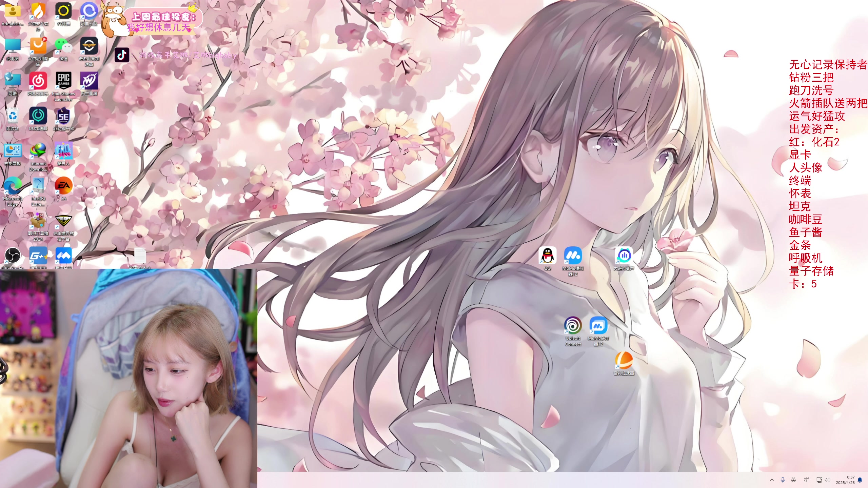Open 5E对战平台 shortcut

pyautogui.click(x=63, y=119)
